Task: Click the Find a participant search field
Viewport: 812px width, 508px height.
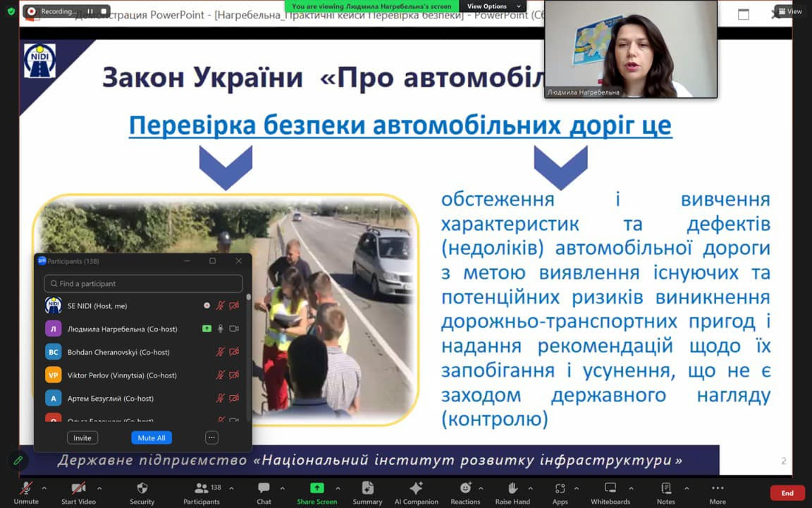Action: pos(144,284)
